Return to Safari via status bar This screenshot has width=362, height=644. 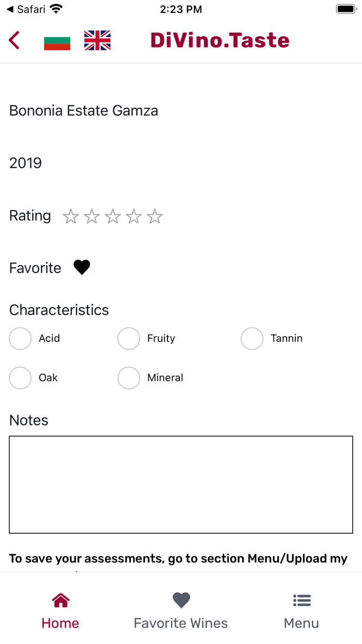tap(25, 9)
